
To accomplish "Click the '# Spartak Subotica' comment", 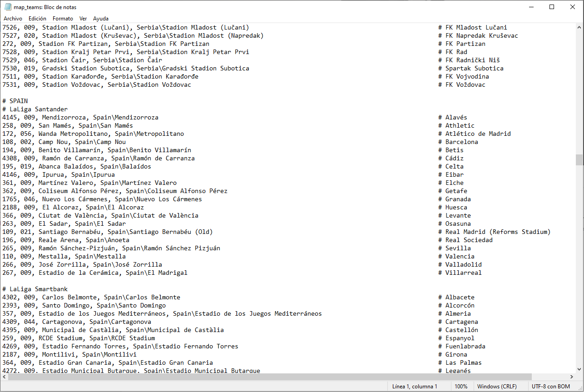I will tap(471, 68).
